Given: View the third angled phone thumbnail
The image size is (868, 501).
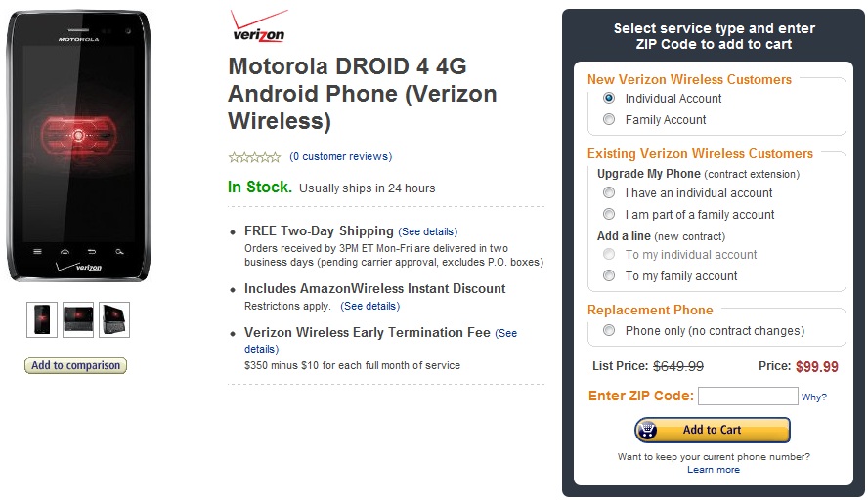Looking at the screenshot, I should [x=114, y=319].
